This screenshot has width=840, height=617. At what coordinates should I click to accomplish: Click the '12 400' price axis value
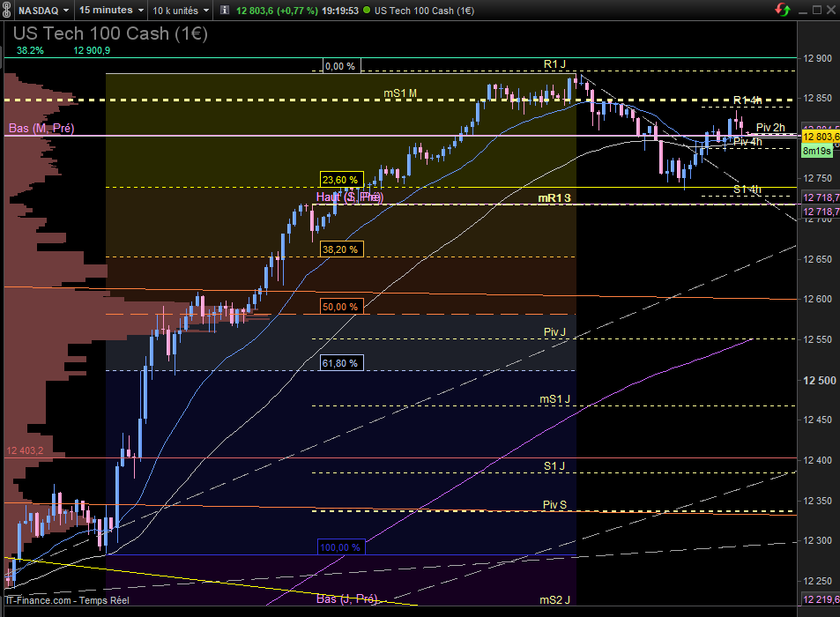817,460
